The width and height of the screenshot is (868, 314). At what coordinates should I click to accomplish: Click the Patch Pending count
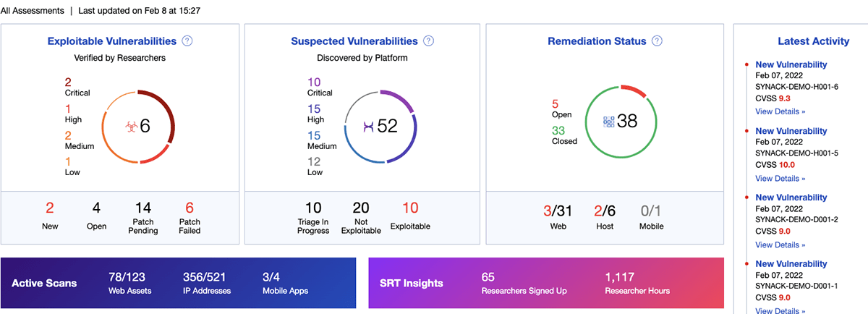click(x=143, y=208)
